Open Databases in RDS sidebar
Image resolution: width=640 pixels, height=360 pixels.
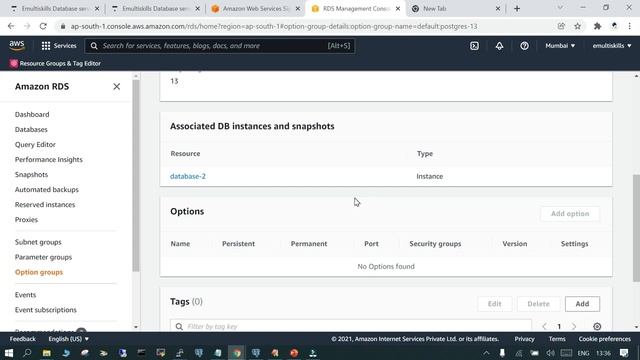tap(31, 129)
